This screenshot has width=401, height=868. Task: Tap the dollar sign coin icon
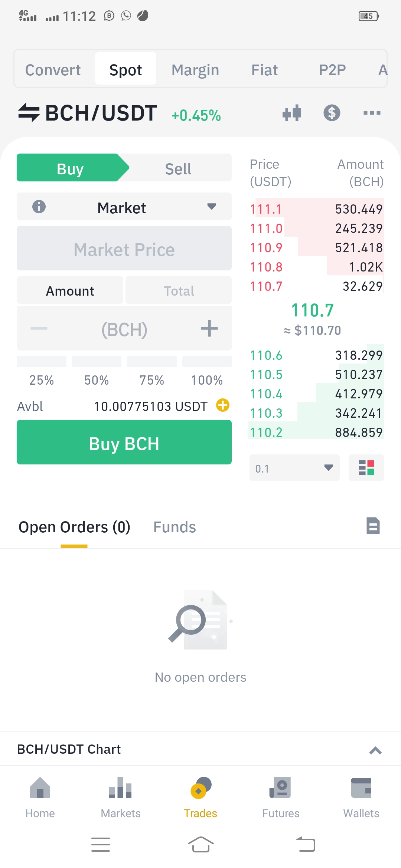pyautogui.click(x=332, y=113)
